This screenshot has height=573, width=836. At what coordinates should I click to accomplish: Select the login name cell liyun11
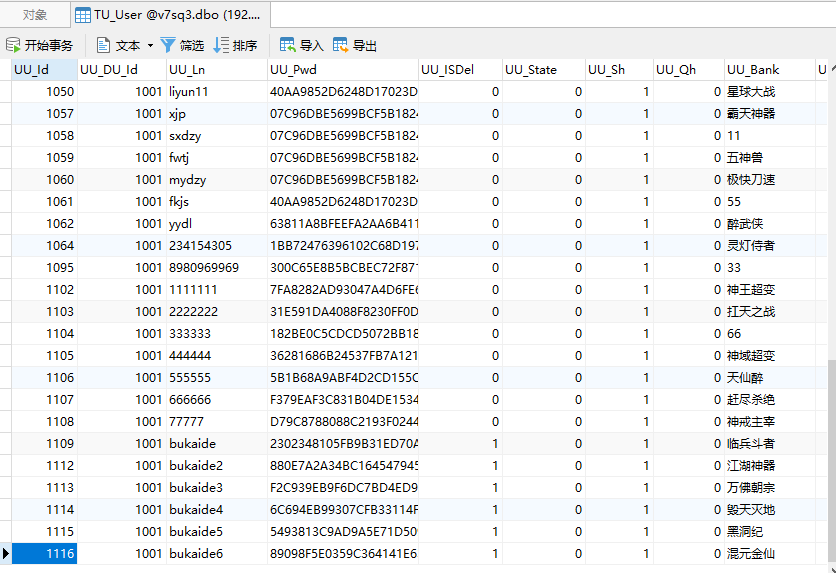[217, 92]
